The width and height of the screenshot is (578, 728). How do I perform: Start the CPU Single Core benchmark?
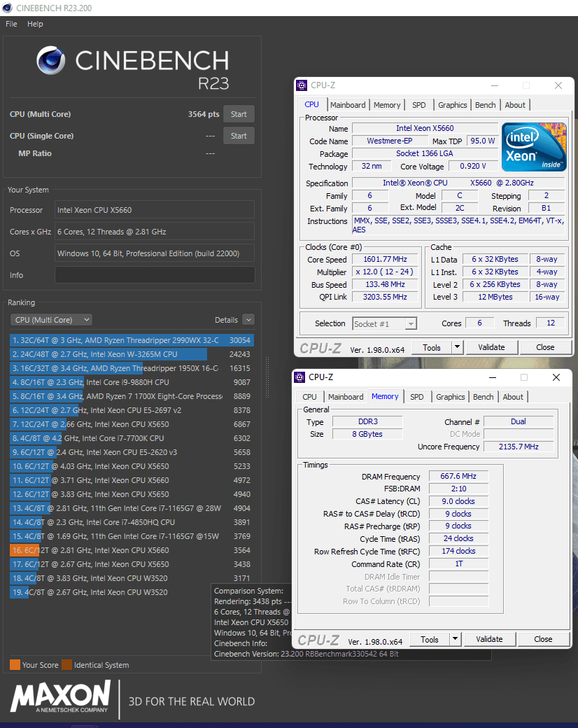coord(239,136)
